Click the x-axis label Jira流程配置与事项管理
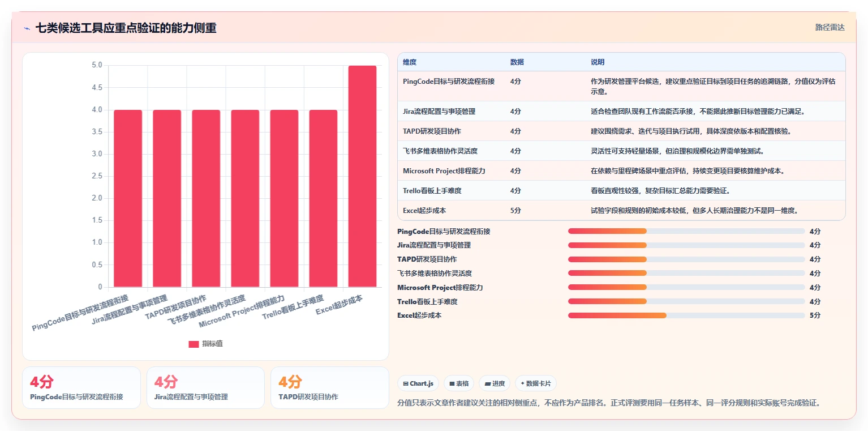The image size is (868, 431). click(x=130, y=311)
